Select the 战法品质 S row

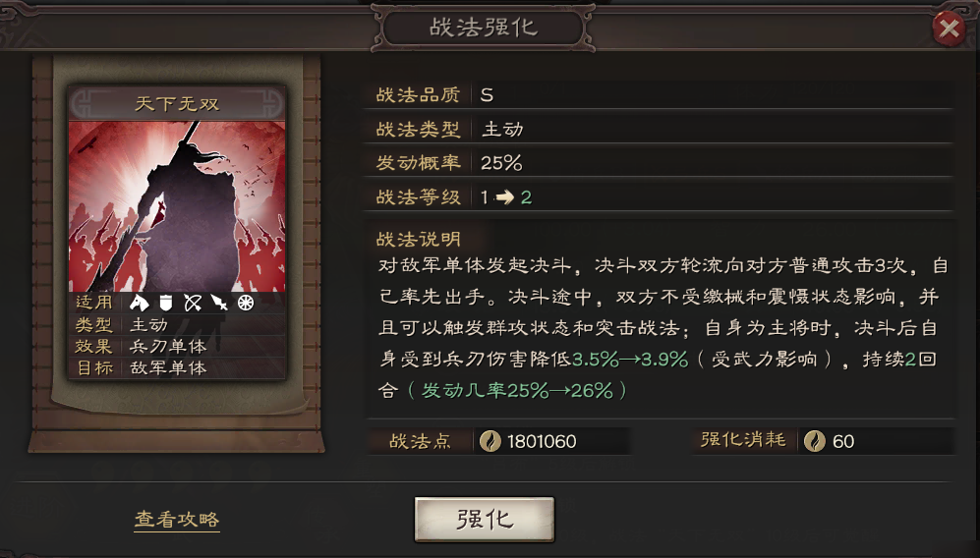click(x=659, y=95)
